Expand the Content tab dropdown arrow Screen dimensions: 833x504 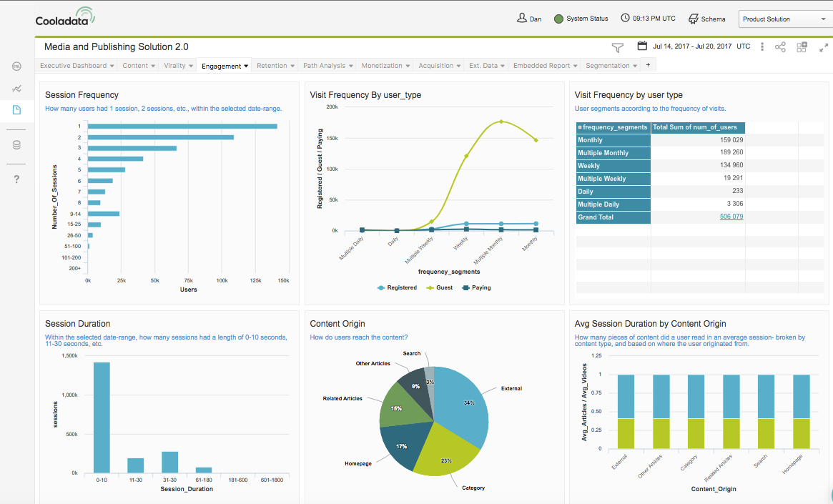coord(153,66)
